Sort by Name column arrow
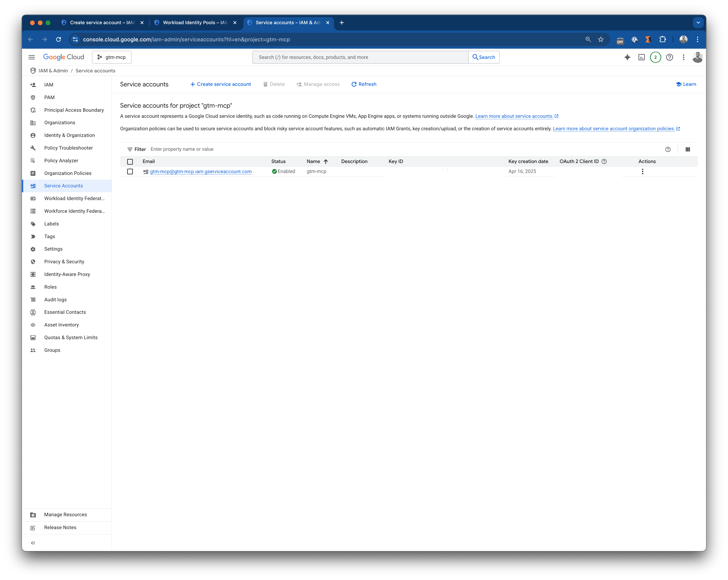728x580 pixels. (326, 161)
